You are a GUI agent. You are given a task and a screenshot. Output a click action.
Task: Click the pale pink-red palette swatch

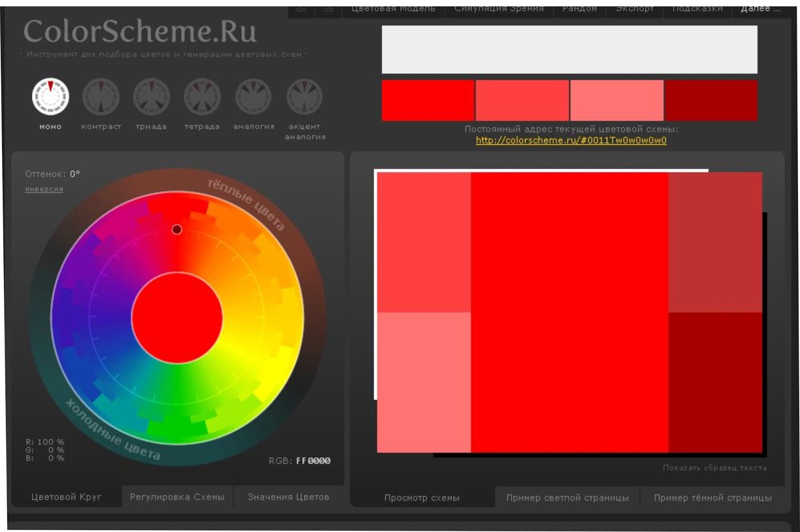click(x=616, y=100)
